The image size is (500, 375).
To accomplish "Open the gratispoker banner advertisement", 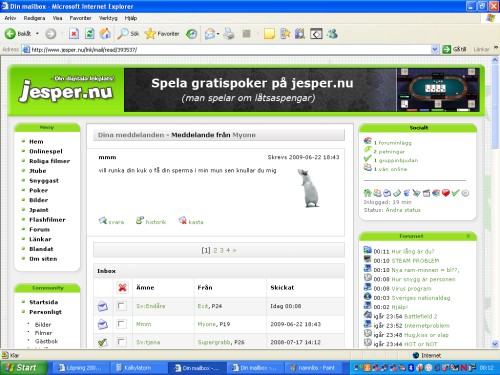I will (302, 90).
